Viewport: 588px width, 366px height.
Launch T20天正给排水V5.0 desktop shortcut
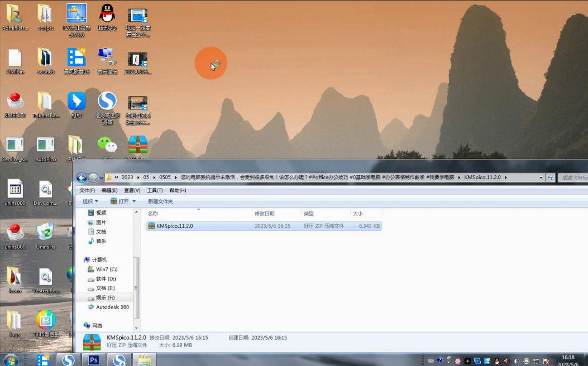(76, 20)
